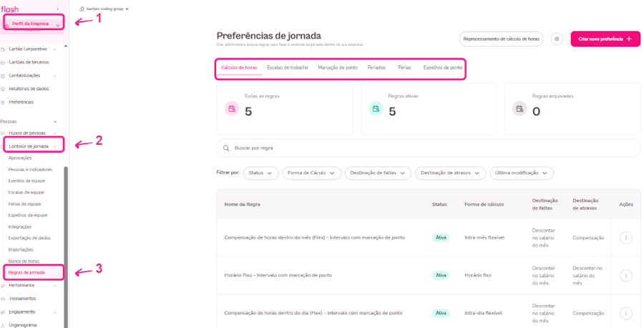Screen dimensions: 644x328
Task: Expand the Engajamento menu
Action: (55, 312)
